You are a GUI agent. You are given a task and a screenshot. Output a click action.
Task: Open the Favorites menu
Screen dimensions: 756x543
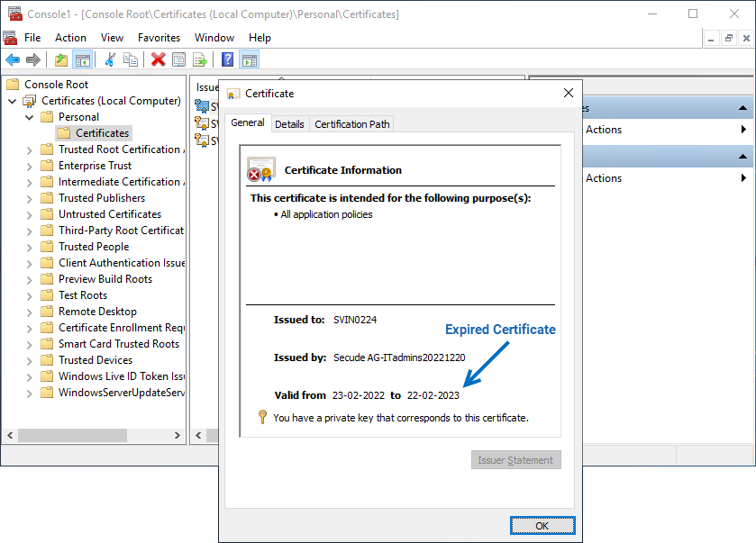click(159, 38)
